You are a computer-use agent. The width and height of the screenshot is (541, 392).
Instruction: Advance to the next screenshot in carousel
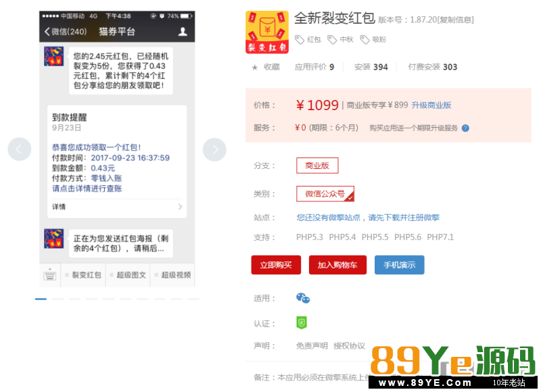point(214,149)
